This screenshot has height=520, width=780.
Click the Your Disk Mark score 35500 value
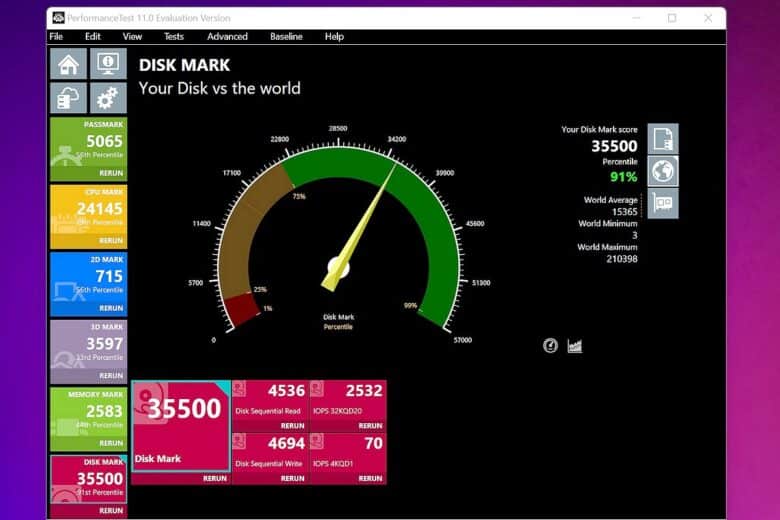[614, 146]
